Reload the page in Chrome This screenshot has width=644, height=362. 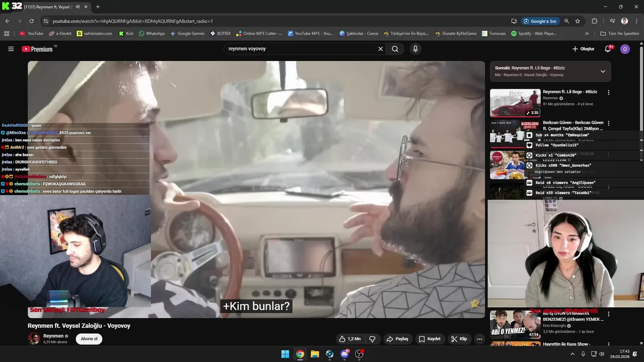(31, 21)
